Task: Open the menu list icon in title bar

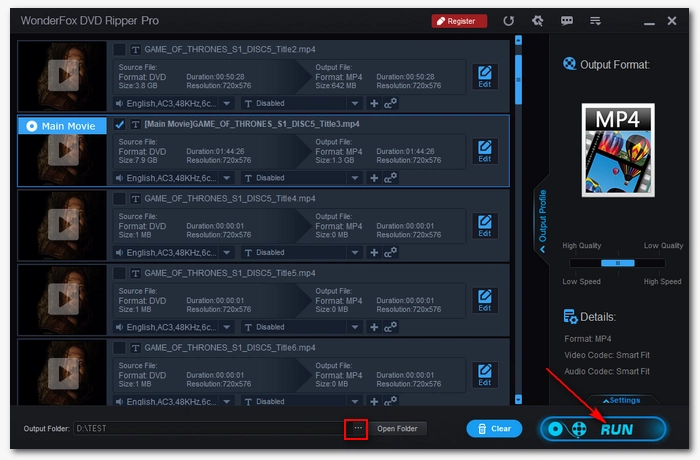Action: (x=595, y=21)
